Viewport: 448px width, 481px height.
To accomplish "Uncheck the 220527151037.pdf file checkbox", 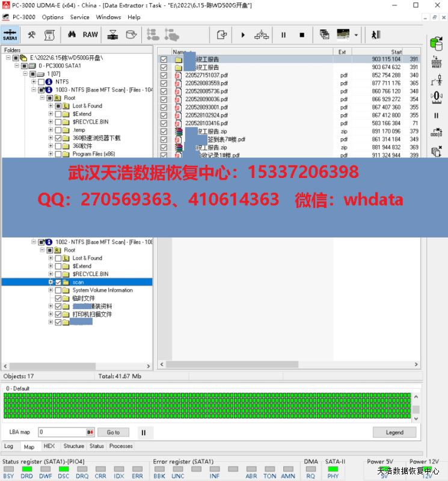I will click(164, 76).
